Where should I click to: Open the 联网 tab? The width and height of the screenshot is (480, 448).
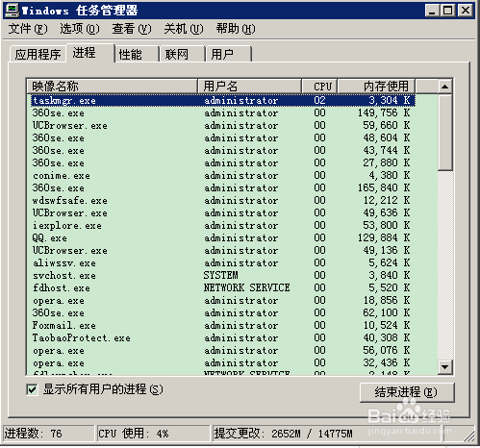183,54
